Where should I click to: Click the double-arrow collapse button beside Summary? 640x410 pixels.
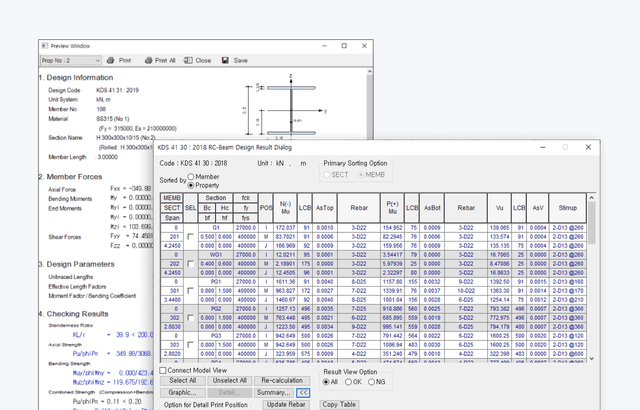point(304,393)
